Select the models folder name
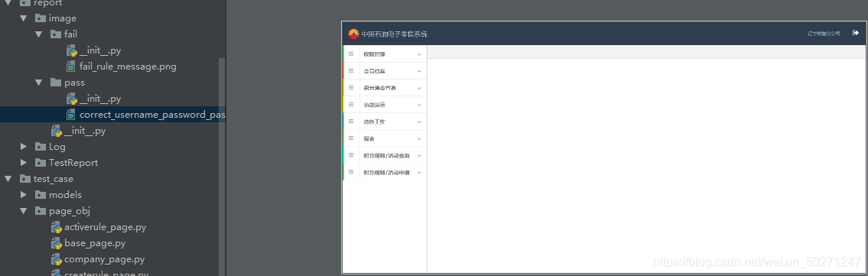 pyautogui.click(x=65, y=195)
